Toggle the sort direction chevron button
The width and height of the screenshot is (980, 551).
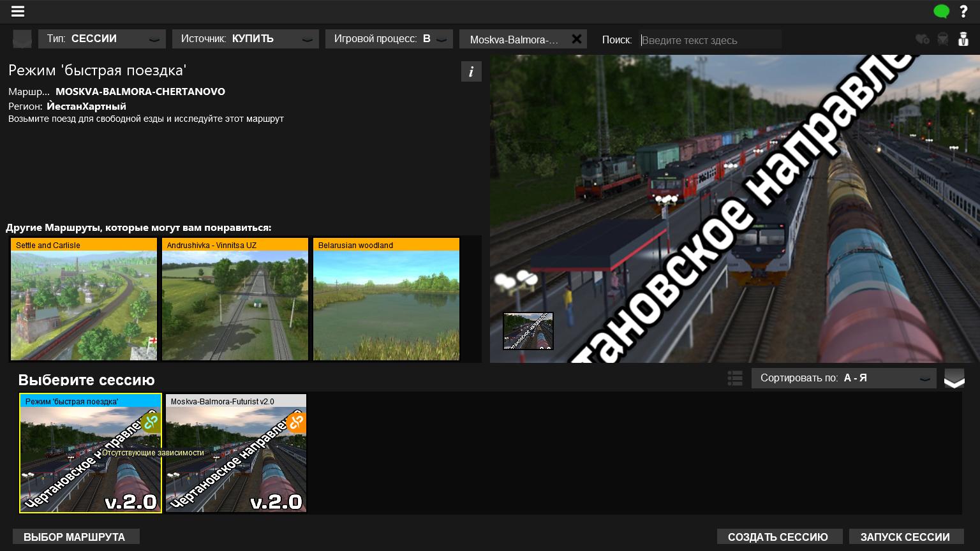click(x=954, y=378)
